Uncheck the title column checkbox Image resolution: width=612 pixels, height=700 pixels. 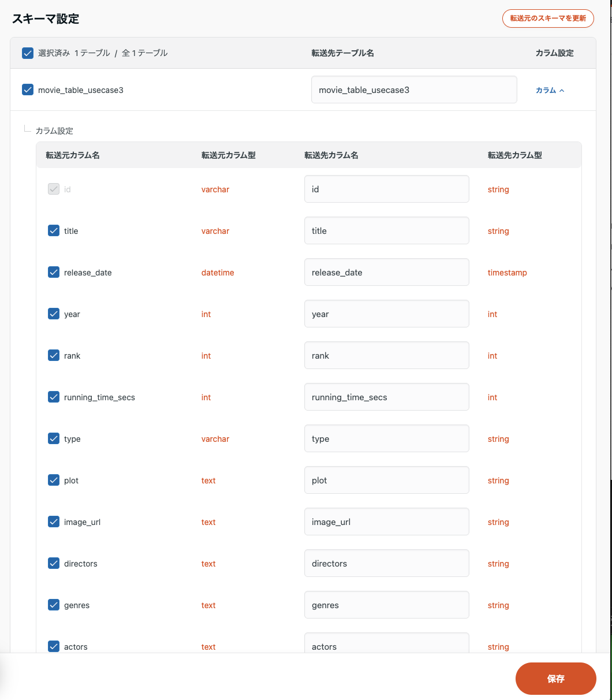pyautogui.click(x=54, y=230)
